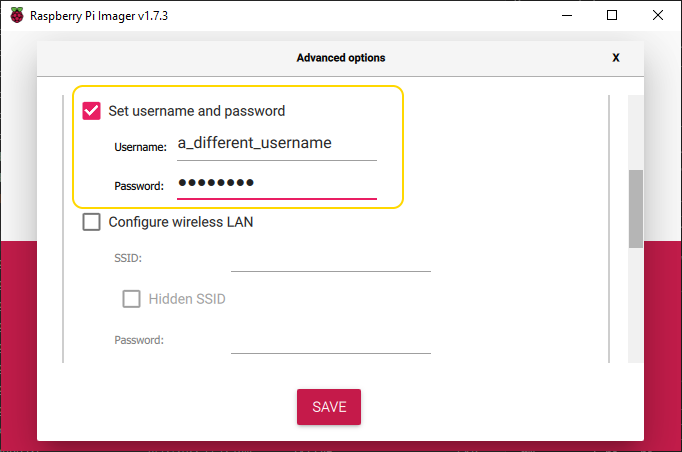Tick the Hidden SSID checkbox
Viewport: 682px width, 452px height.
(132, 298)
